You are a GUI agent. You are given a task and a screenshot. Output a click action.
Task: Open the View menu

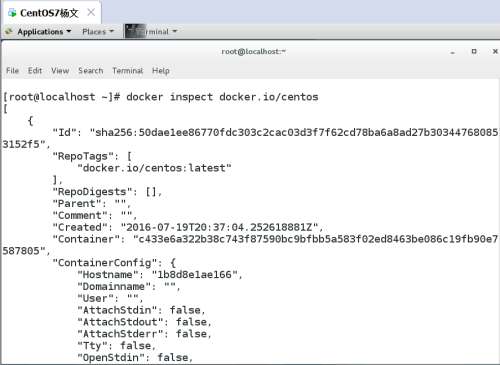pyautogui.click(x=60, y=71)
